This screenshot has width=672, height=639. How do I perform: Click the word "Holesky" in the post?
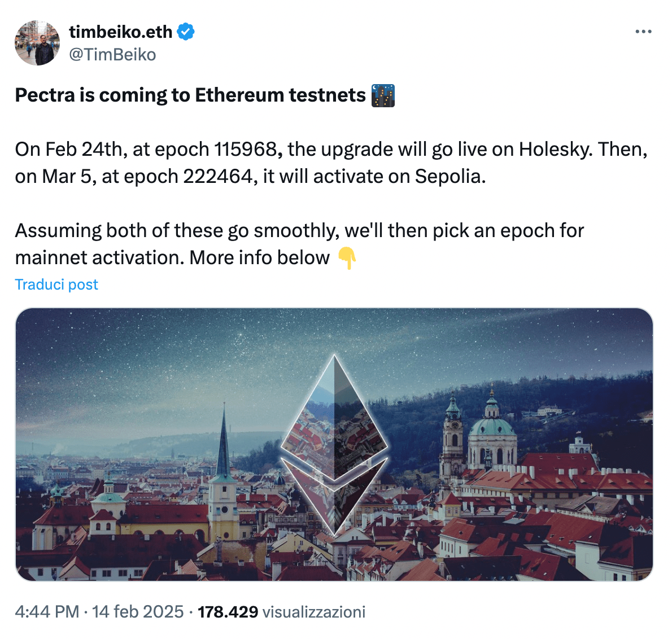[555, 150]
